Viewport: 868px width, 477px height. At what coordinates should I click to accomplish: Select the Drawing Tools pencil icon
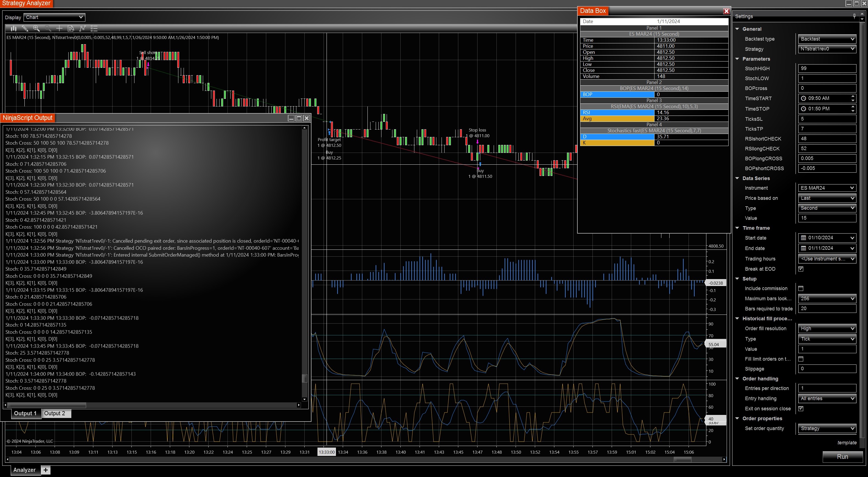(x=25, y=29)
